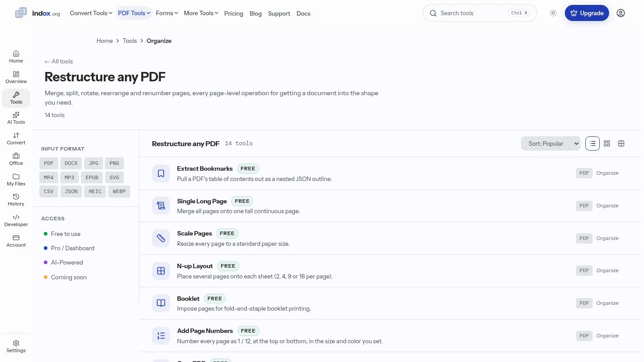This screenshot has width=644, height=362.
Task: Click the Add Page Numbers icon
Action: [161, 336]
